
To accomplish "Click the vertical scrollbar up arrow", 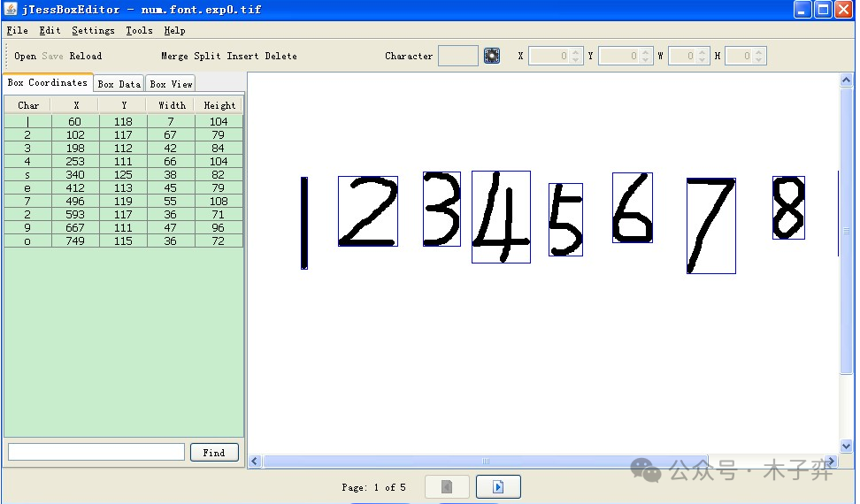I will 846,80.
